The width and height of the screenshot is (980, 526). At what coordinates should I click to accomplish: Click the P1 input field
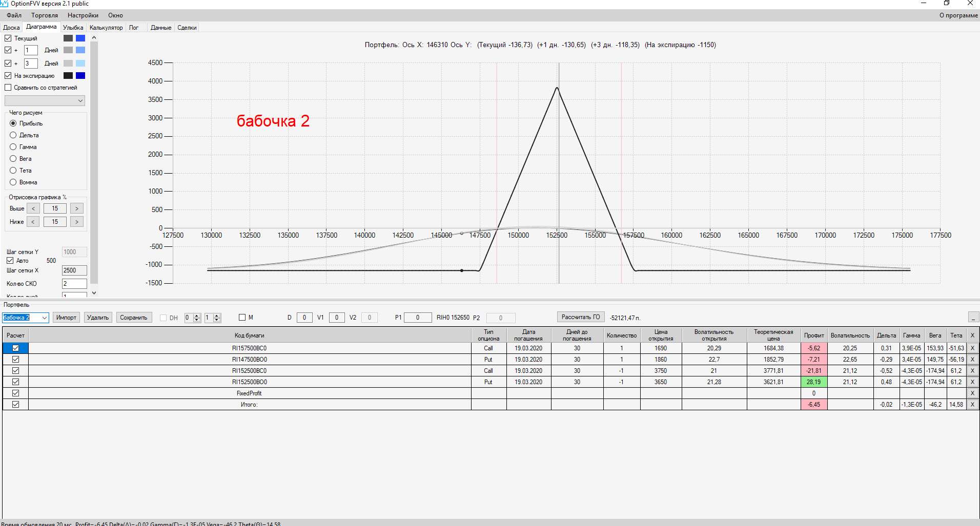(418, 318)
